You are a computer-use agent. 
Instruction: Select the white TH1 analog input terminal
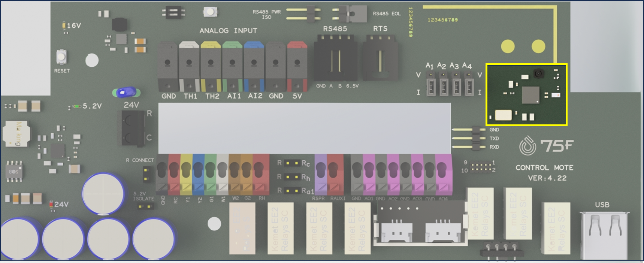click(x=189, y=66)
